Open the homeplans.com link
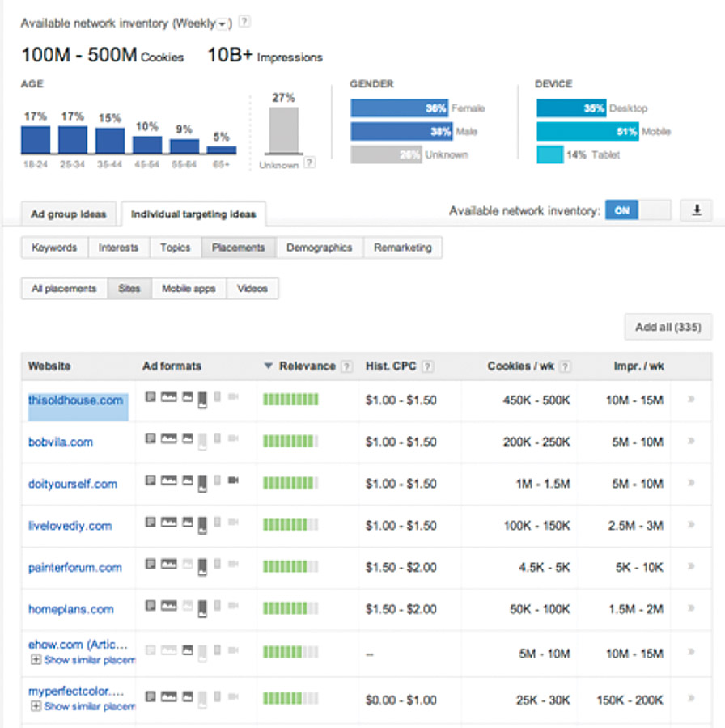Image resolution: width=725 pixels, height=728 pixels. pos(70,609)
